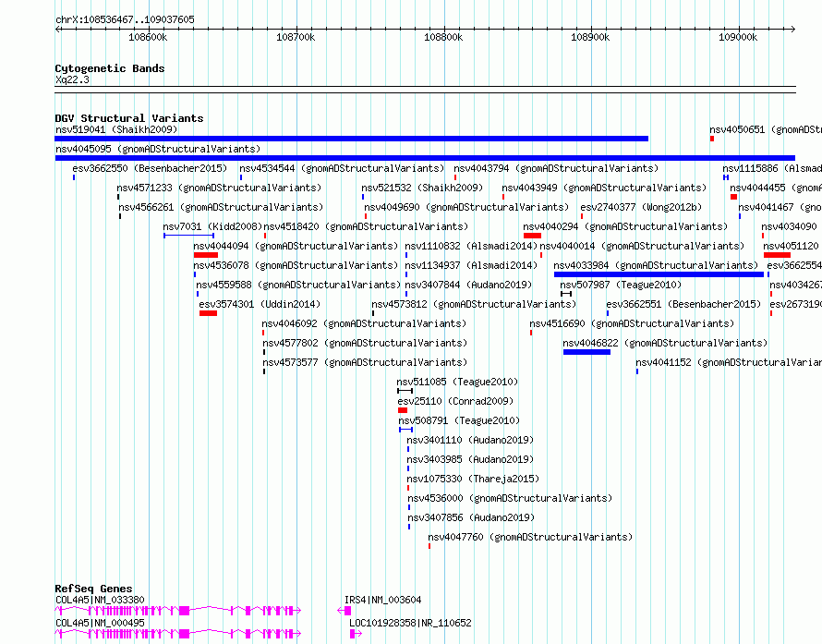Select the red bar under nsv4040294

[x=532, y=236]
